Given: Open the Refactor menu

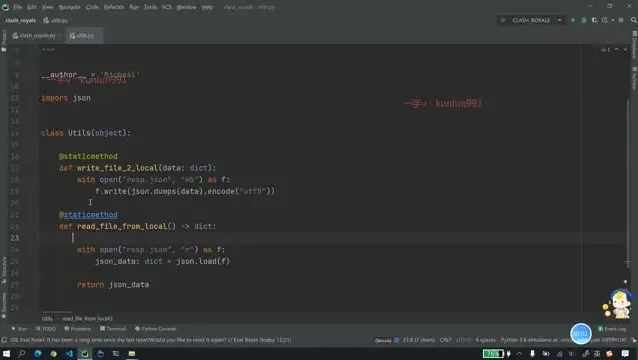Looking at the screenshot, I should (x=114, y=7).
